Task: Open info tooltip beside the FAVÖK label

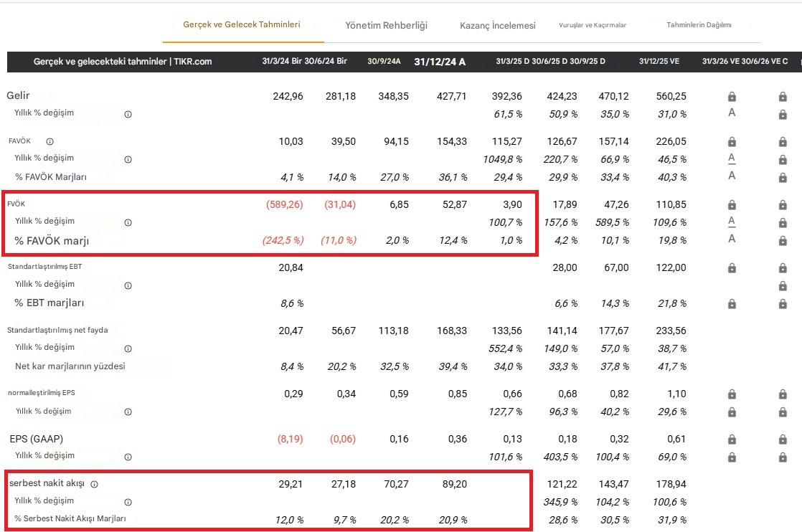Action: [49, 141]
